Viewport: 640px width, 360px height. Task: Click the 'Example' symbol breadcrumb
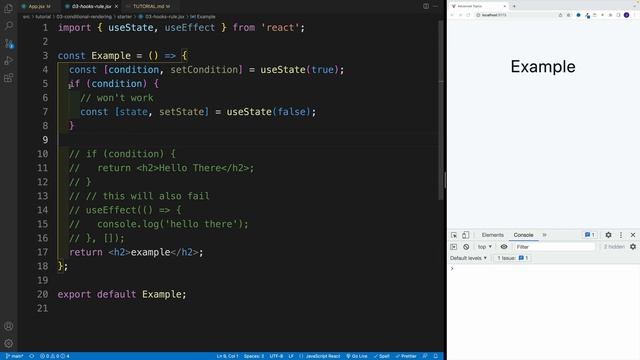pyautogui.click(x=203, y=17)
